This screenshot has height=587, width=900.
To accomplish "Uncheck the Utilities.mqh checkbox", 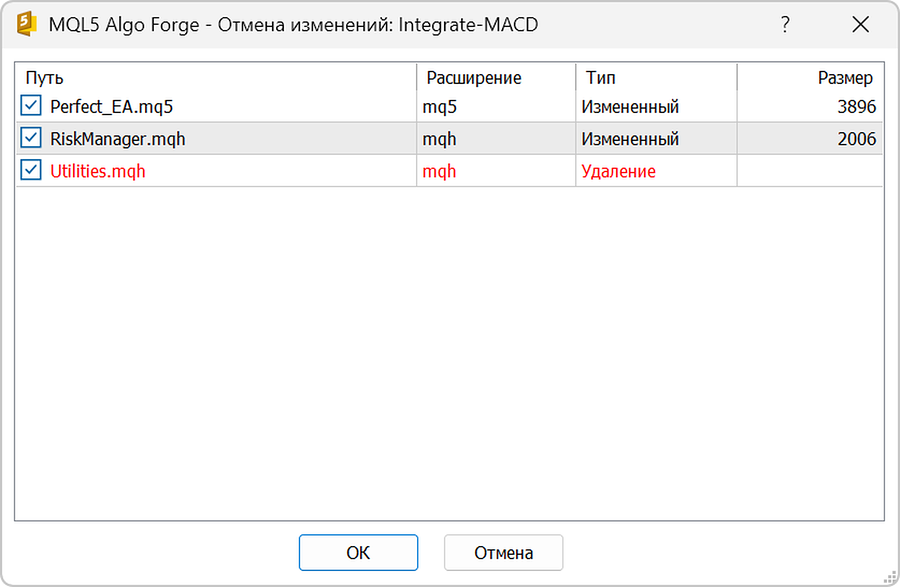I will coord(30,170).
